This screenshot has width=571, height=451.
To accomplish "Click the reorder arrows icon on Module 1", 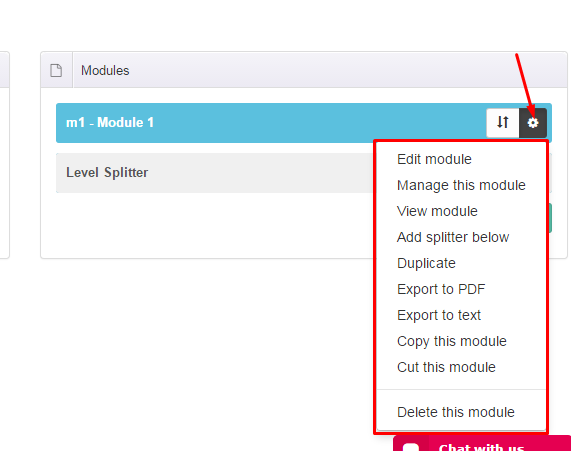I will click(x=503, y=123).
